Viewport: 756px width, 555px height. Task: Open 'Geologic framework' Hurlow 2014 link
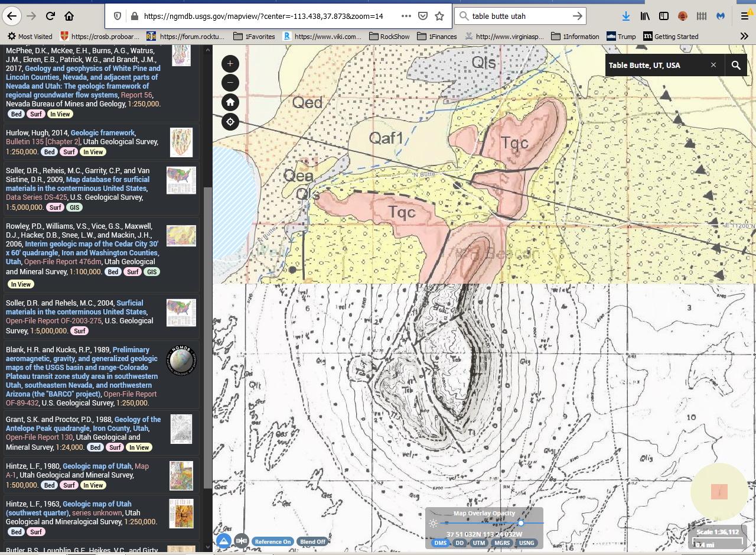(103, 133)
